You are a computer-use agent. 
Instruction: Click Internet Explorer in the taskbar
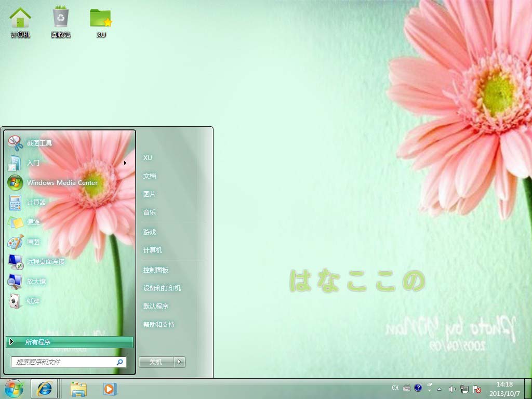coord(45,389)
